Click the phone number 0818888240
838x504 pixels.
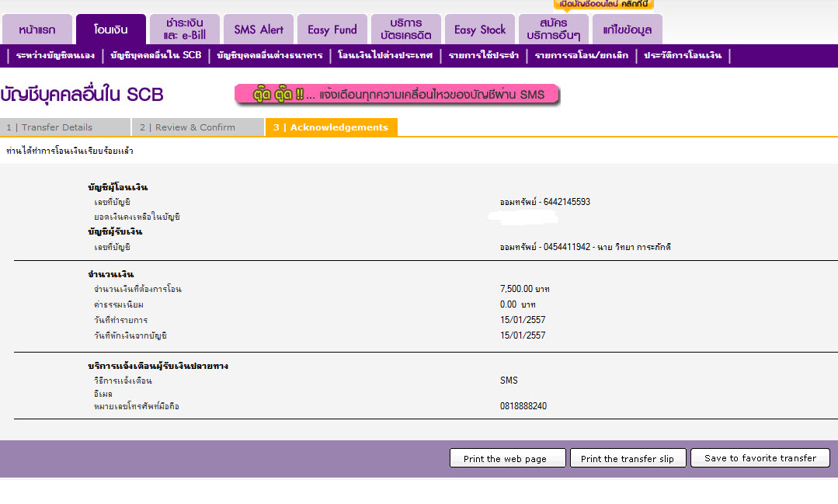pos(523,406)
